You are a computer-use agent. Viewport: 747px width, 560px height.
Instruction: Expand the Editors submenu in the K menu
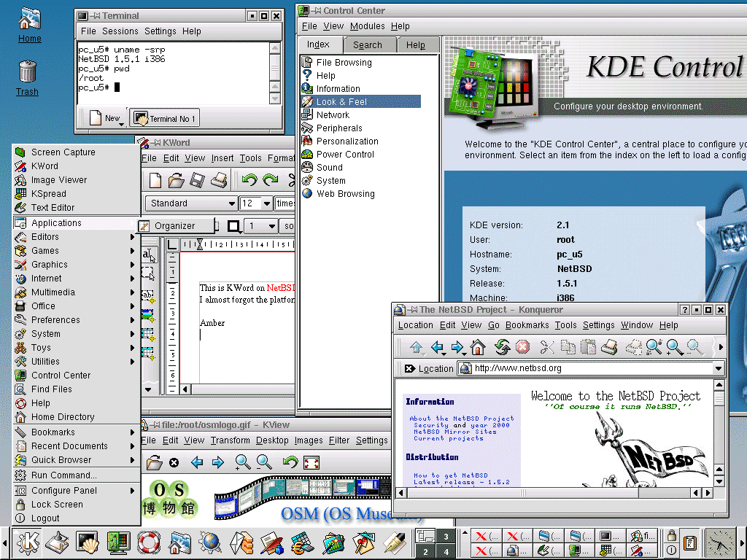[x=76, y=237]
